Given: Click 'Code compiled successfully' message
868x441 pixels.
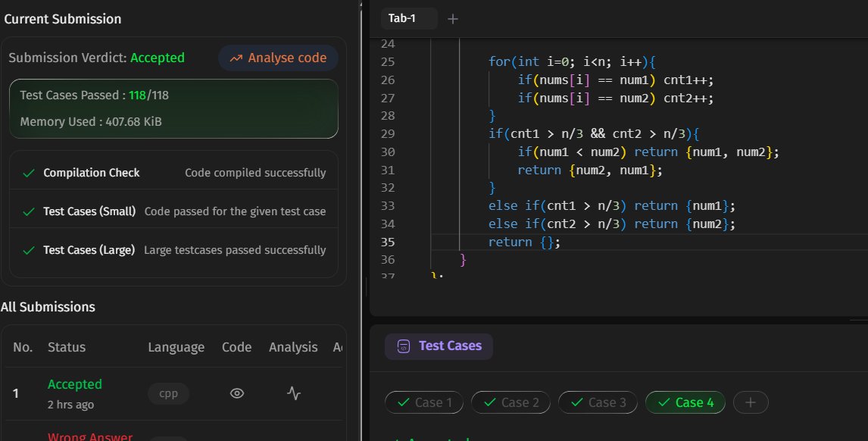Looking at the screenshot, I should pos(255,173).
